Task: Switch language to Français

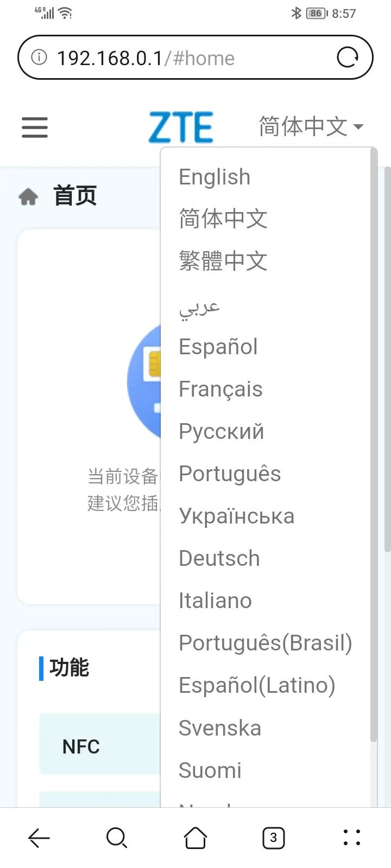Action: pyautogui.click(x=220, y=389)
